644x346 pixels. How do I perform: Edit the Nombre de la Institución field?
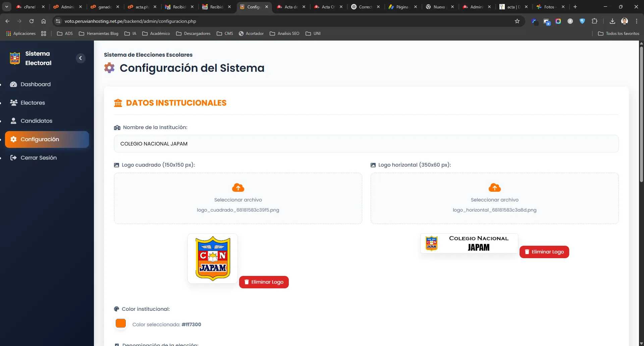pyautogui.click(x=366, y=143)
